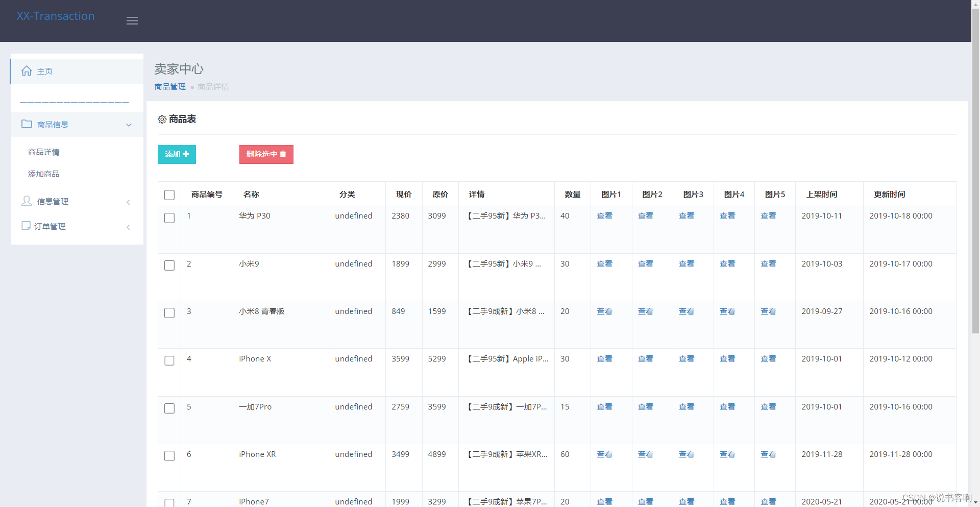The image size is (980, 507).
Task: Click update time 2019-10-17 00:00
Action: [901, 264]
